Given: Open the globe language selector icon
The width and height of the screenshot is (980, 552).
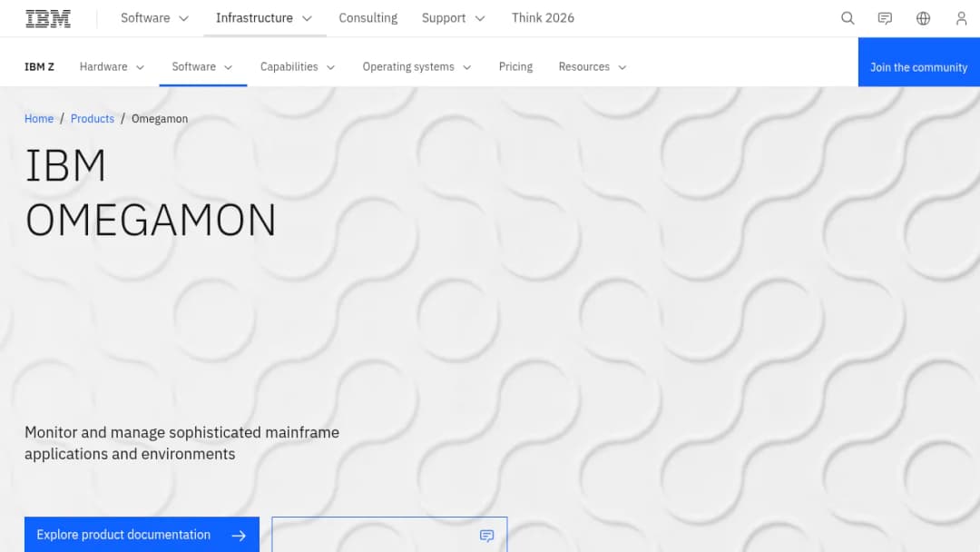Looking at the screenshot, I should (x=923, y=18).
